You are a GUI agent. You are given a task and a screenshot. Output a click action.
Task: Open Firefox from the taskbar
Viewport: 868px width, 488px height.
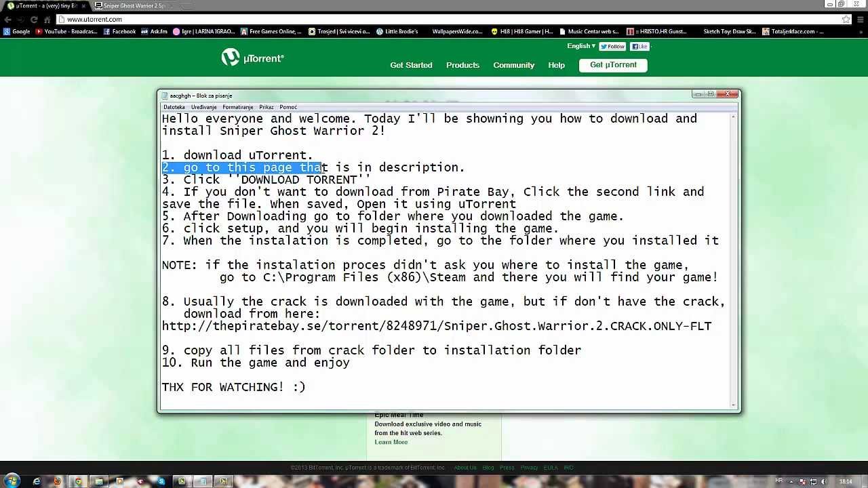pyautogui.click(x=57, y=481)
